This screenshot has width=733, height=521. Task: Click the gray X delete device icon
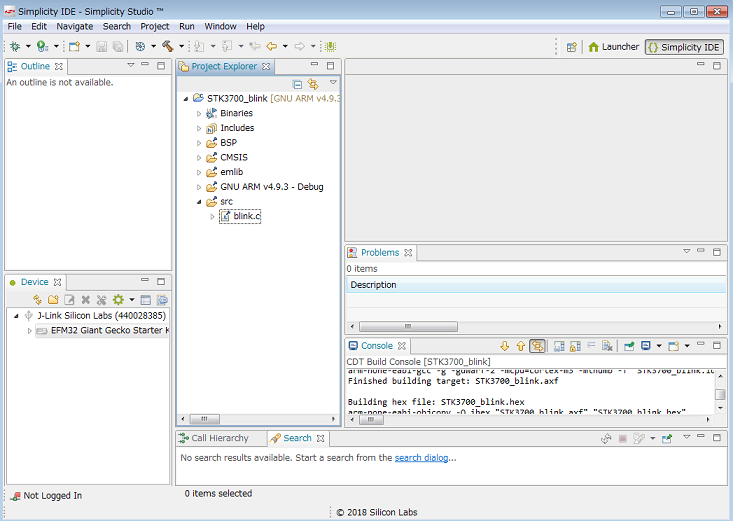[x=86, y=300]
